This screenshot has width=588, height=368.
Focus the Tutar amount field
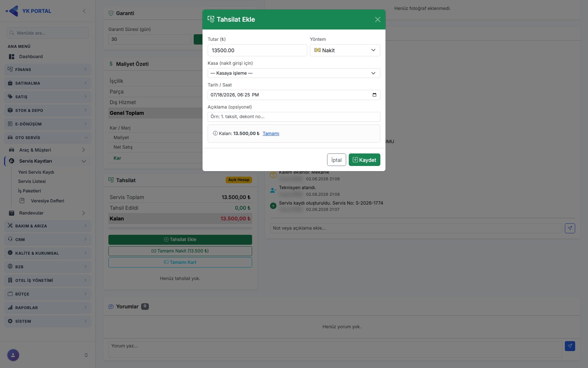[x=257, y=50]
